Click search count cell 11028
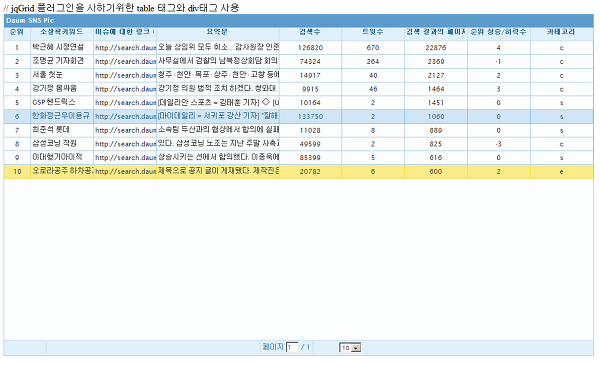 click(x=310, y=130)
